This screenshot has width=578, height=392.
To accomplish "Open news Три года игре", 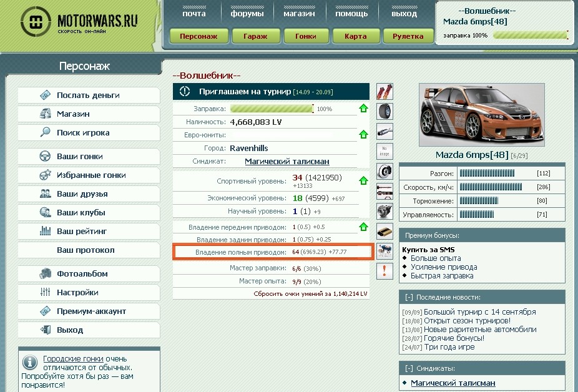I will pyautogui.click(x=449, y=347).
